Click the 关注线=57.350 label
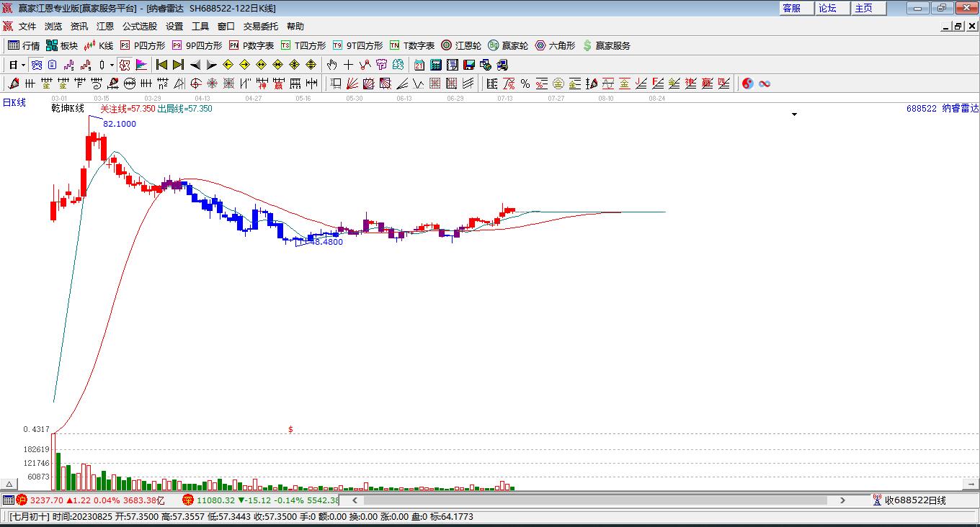980x527 pixels. tap(128, 109)
